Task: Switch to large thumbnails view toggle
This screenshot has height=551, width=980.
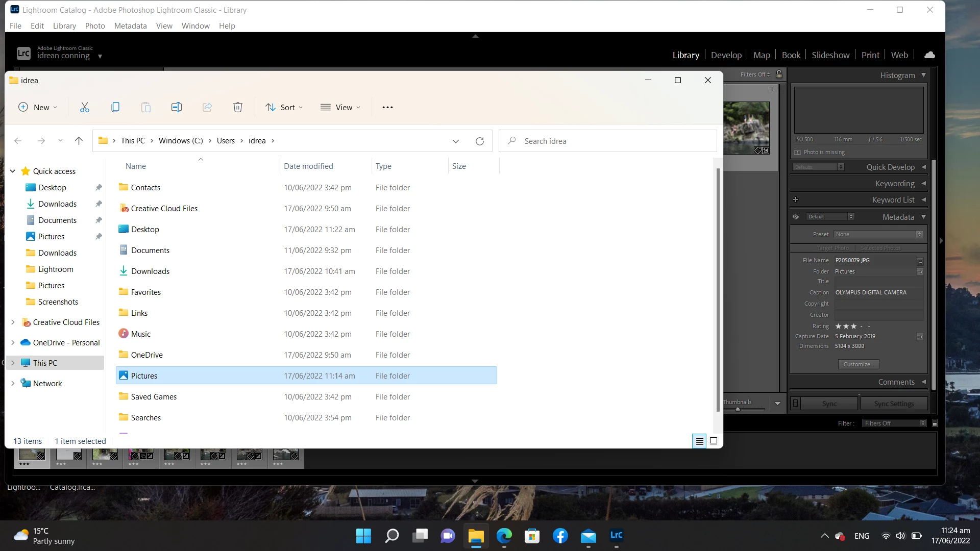Action: tap(714, 441)
